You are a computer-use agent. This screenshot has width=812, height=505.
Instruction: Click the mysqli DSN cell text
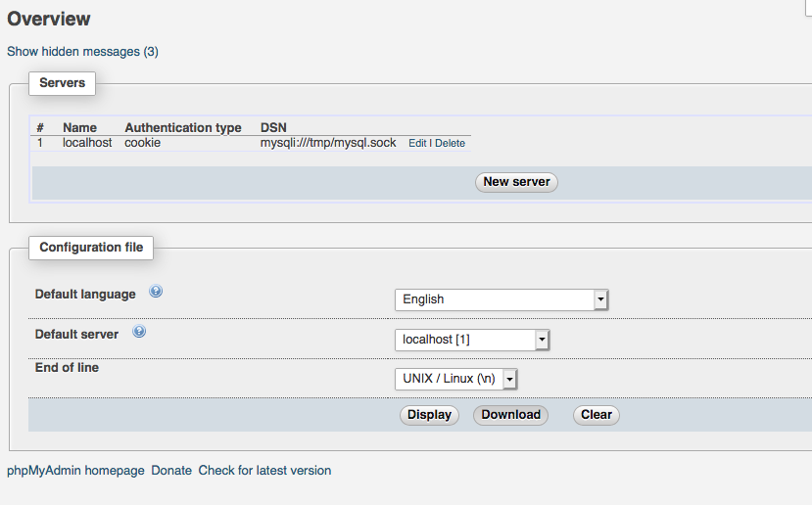[328, 143]
